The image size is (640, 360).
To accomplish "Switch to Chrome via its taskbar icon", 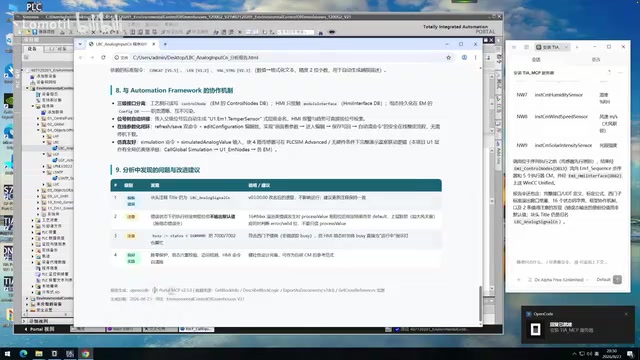I will [85, 353].
